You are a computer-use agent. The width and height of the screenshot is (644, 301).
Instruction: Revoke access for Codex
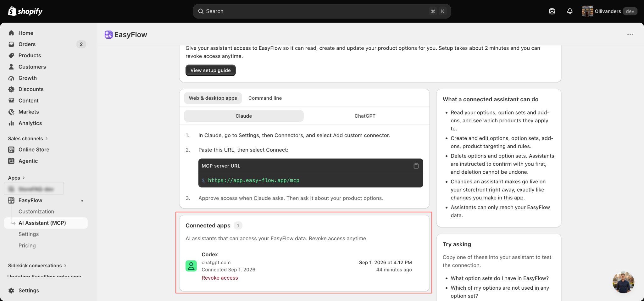point(220,278)
